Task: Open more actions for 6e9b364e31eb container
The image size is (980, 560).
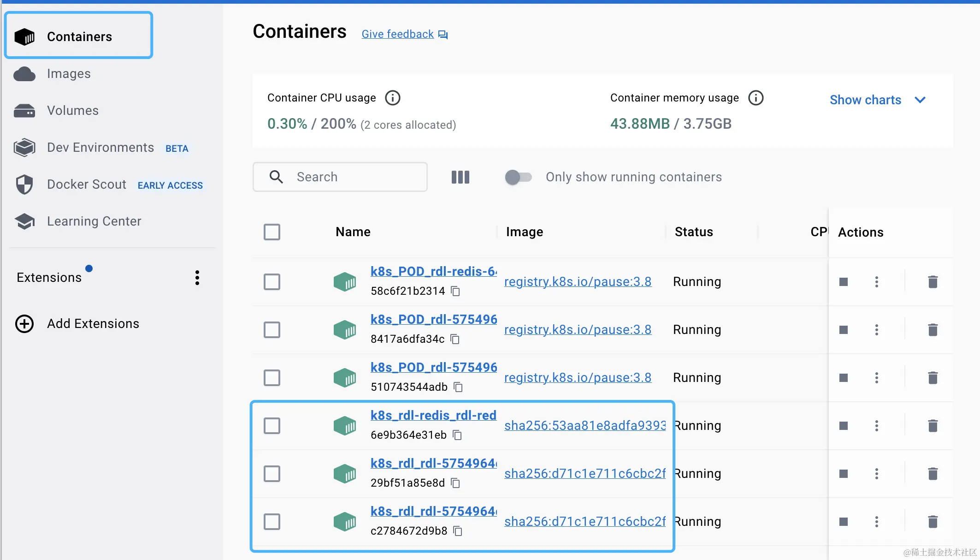Action: coord(877,426)
